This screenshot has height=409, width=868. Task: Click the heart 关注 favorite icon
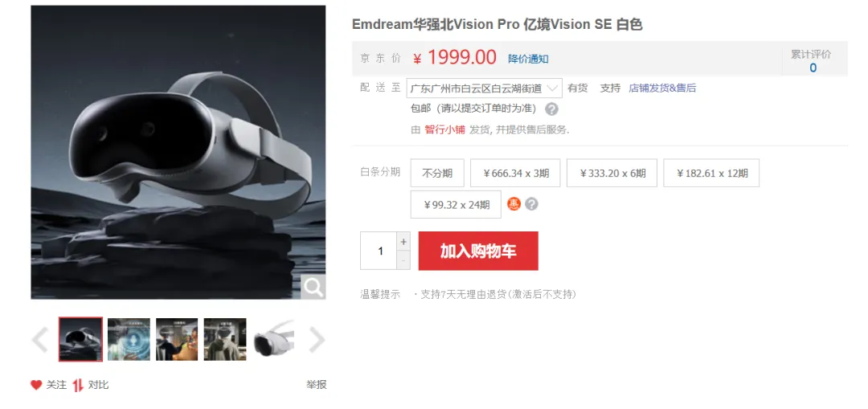click(36, 385)
